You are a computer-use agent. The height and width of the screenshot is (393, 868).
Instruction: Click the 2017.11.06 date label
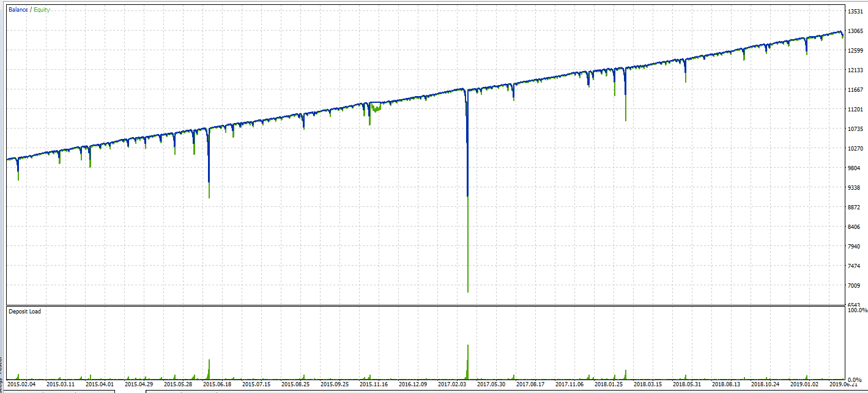point(570,384)
